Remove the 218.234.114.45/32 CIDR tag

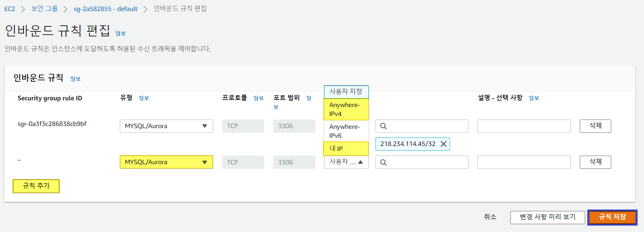click(444, 144)
